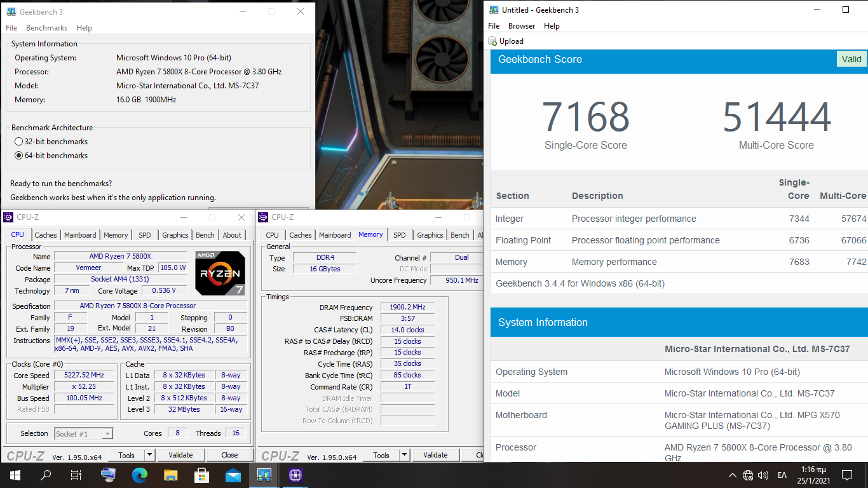Click Uncore Frequency 950.1 MHz value
Screen dimensions: 868x488
456,280
